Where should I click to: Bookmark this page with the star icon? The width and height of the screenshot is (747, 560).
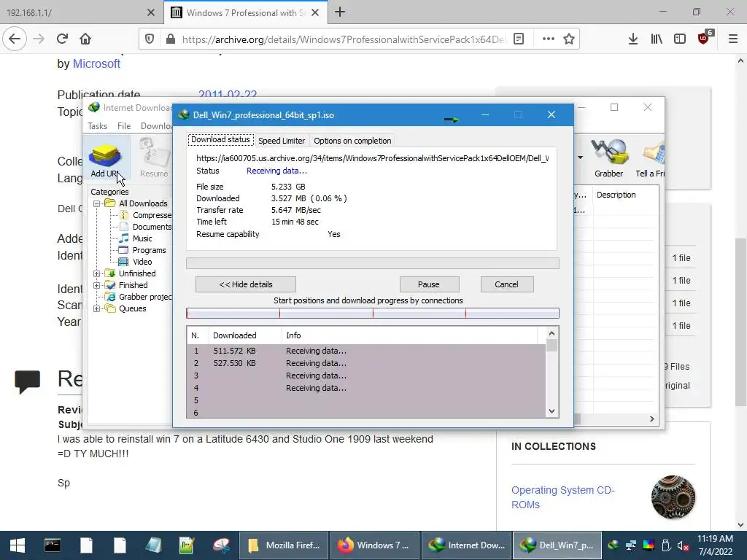point(569,39)
